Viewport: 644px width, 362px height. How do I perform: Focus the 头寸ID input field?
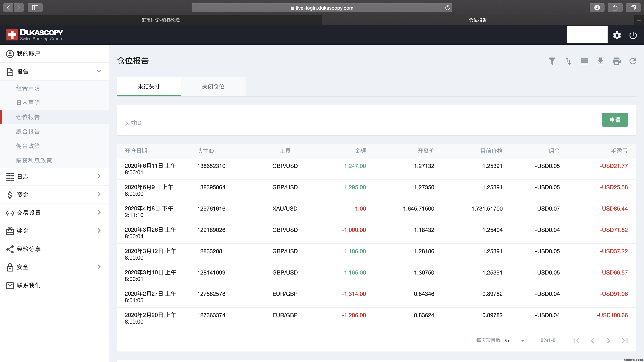click(x=161, y=123)
